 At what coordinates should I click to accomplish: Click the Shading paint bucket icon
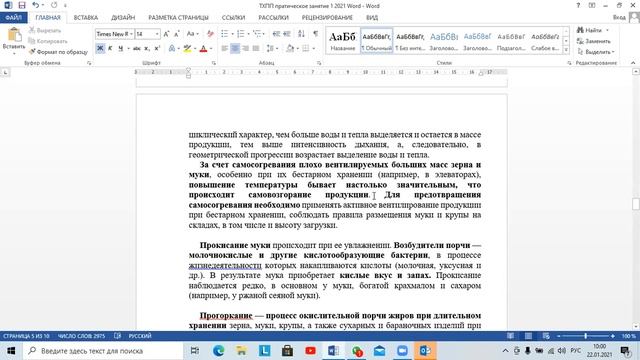[x=290, y=49]
